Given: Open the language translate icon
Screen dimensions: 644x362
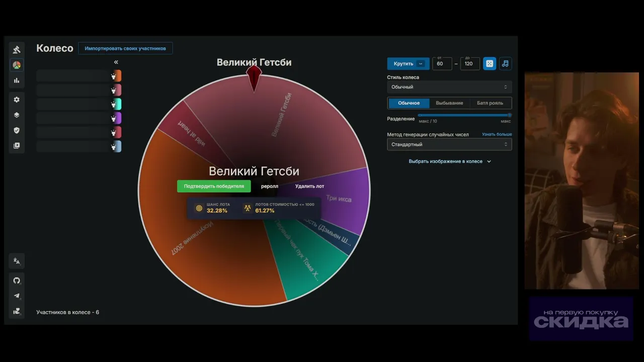Looking at the screenshot, I should (17, 261).
